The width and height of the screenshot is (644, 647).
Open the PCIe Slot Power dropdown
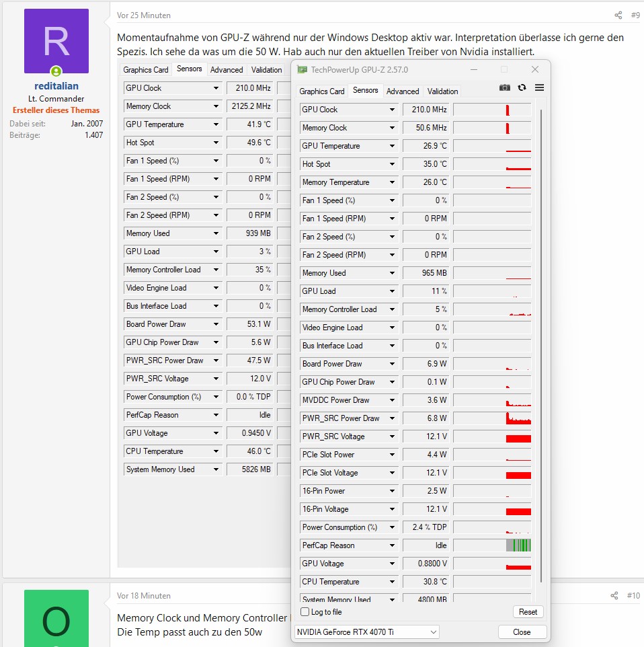(x=392, y=455)
